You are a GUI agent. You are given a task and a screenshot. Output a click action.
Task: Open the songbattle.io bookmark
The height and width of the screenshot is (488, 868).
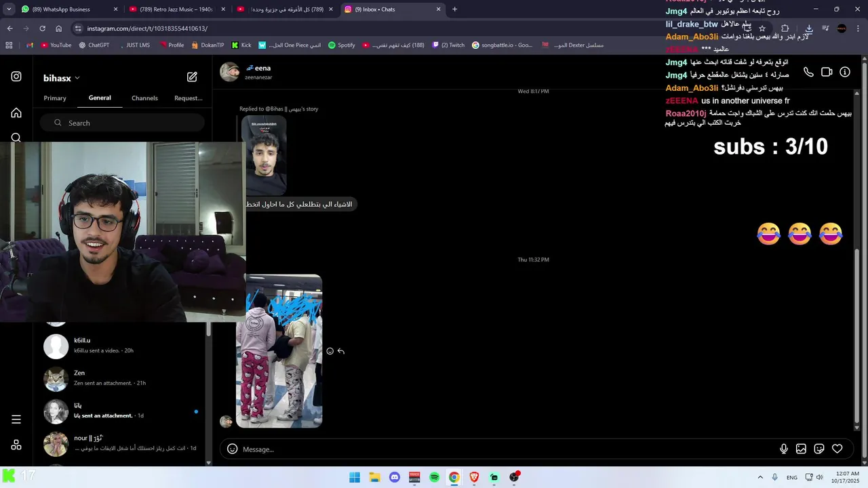click(x=502, y=45)
